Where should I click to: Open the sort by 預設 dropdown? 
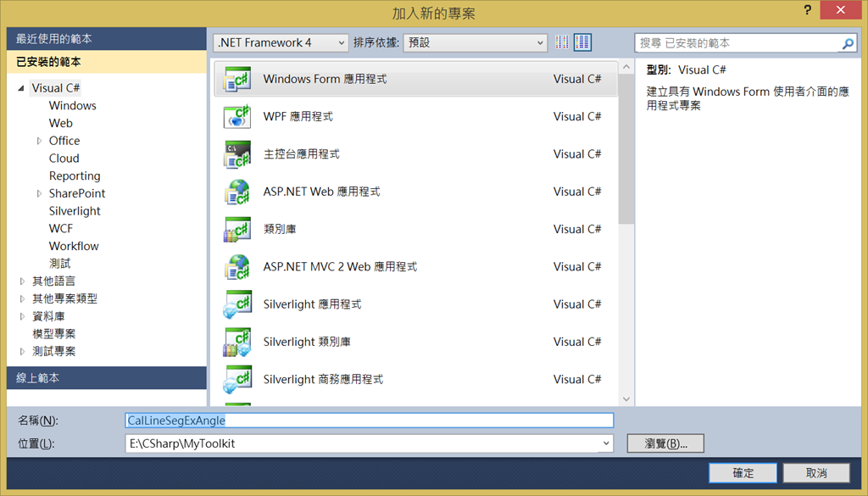[475, 42]
